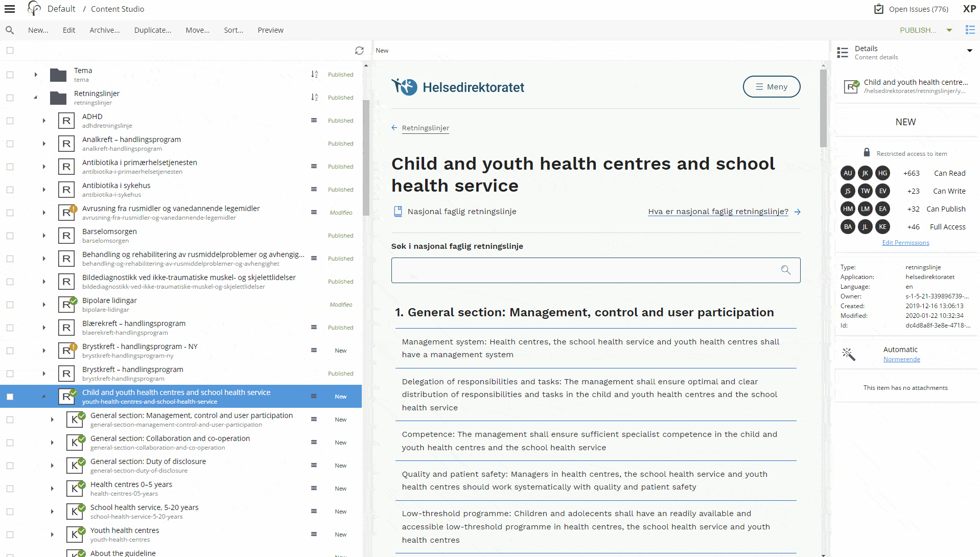The width and height of the screenshot is (980, 557).
Task: Open the Publish dropdown arrow
Action: pyautogui.click(x=949, y=30)
